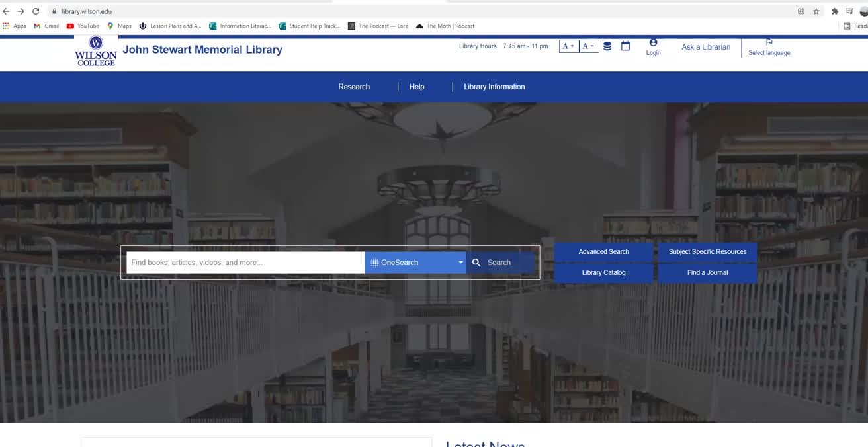This screenshot has width=868, height=447.
Task: Open Subject Specific Resources
Action: click(x=707, y=252)
